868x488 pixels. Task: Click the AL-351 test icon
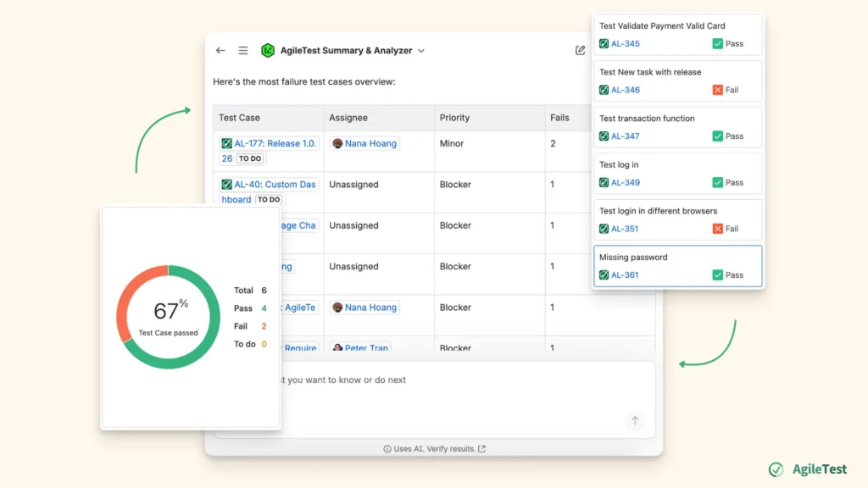(604, 229)
